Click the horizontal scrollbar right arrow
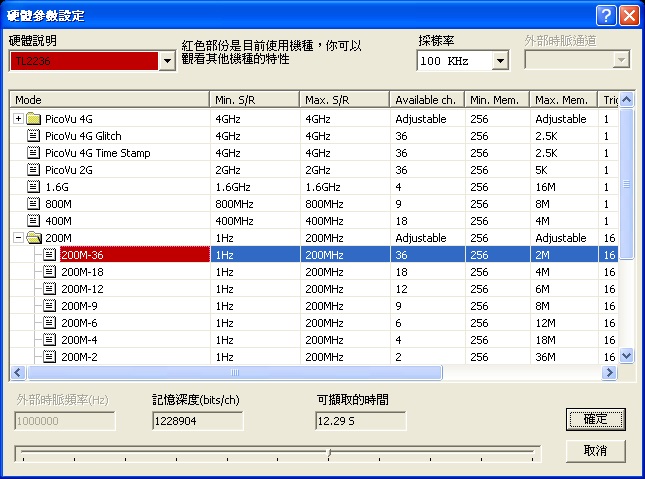The width and height of the screenshot is (645, 479). click(609, 373)
